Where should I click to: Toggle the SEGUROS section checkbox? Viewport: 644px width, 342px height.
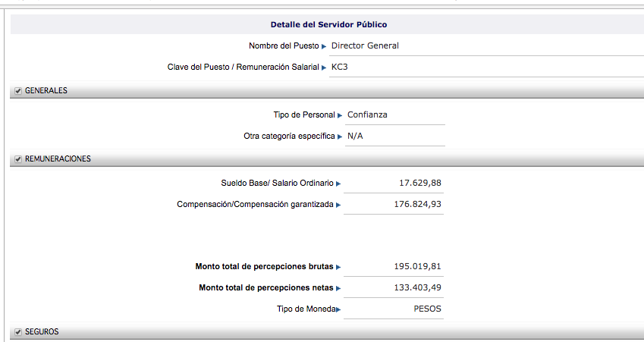(18, 332)
